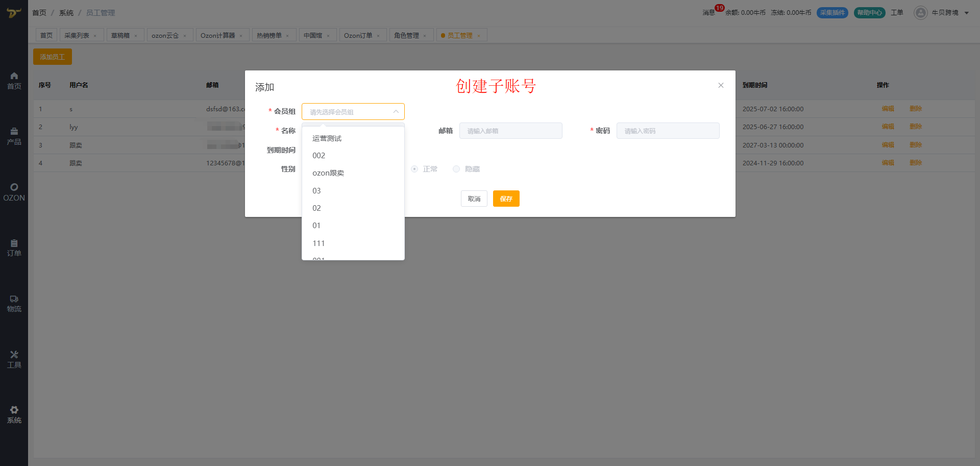Screen dimensions: 980x466
Task: Click 编辑 for the 2025-06-27 row
Action: click(888, 127)
